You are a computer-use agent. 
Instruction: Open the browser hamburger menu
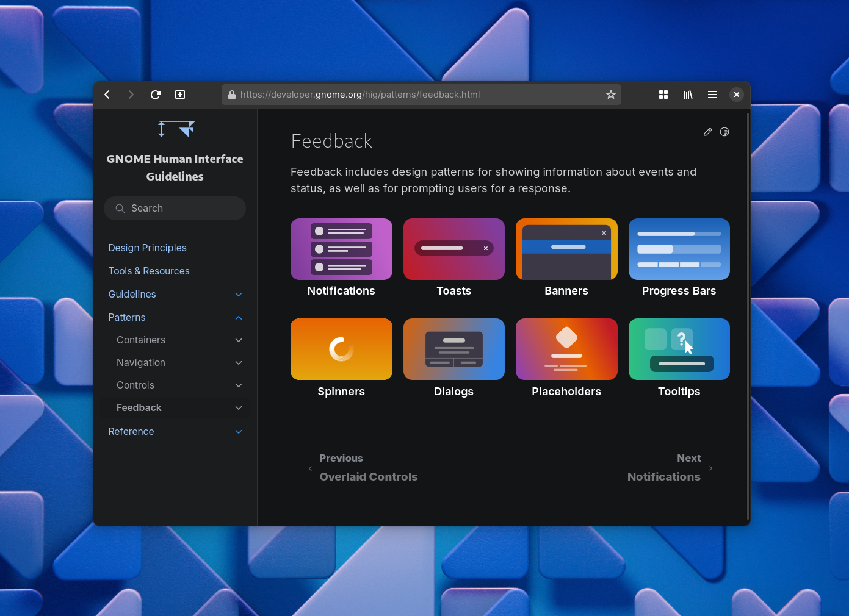pyautogui.click(x=712, y=95)
